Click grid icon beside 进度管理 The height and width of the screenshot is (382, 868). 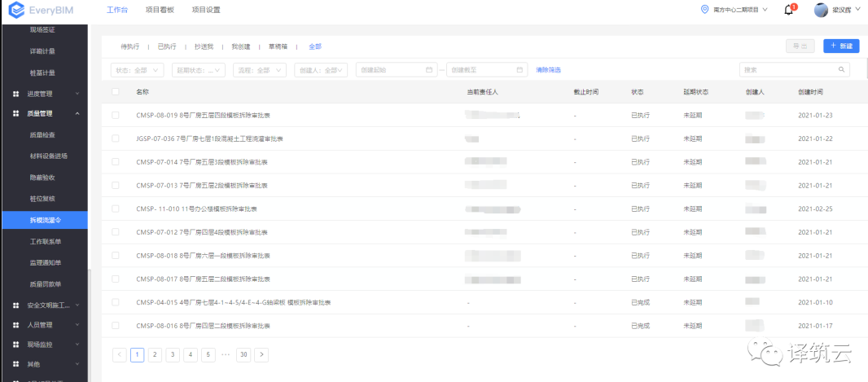[x=16, y=94]
